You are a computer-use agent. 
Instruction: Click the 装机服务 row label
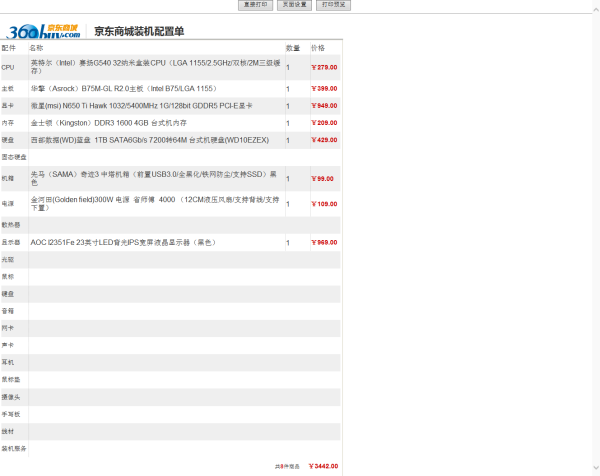click(14, 448)
